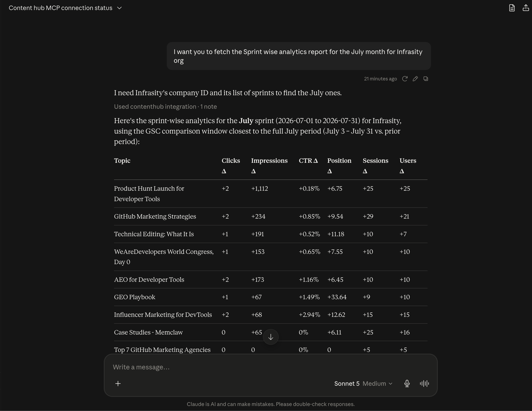Click the 'Users Δ' column header

point(408,166)
